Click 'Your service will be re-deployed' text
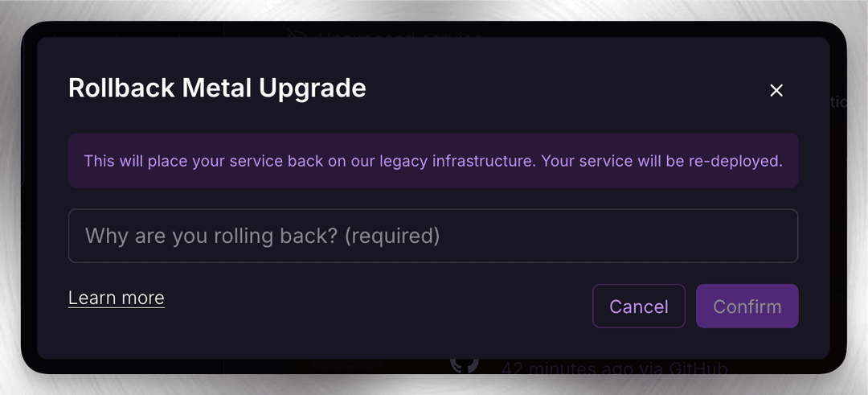 [661, 161]
